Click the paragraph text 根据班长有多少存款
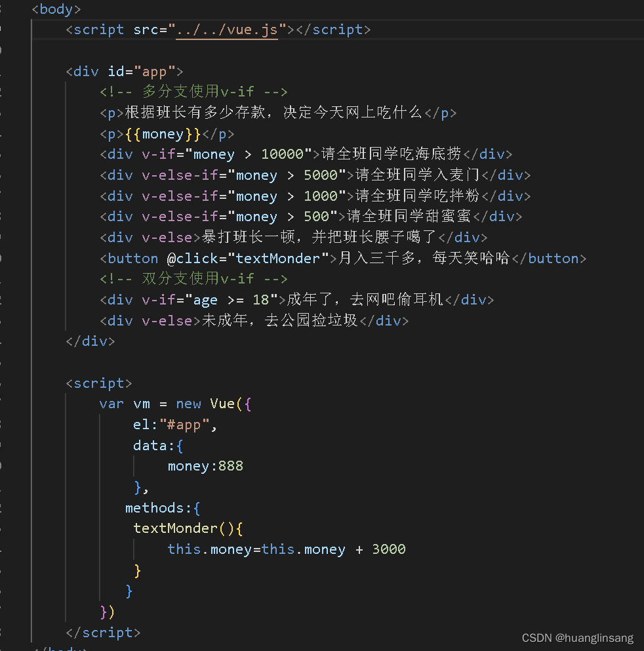Screen dimensions: 644x651 pyautogui.click(x=195, y=112)
